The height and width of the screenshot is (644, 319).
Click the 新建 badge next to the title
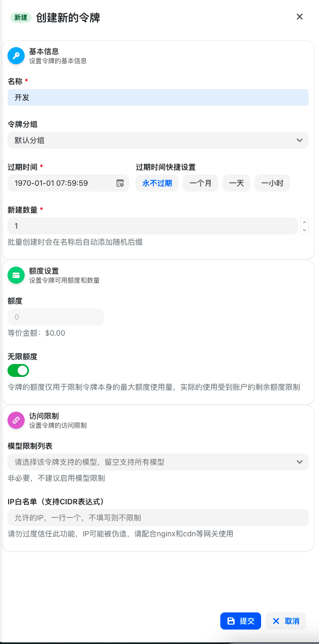click(x=20, y=18)
